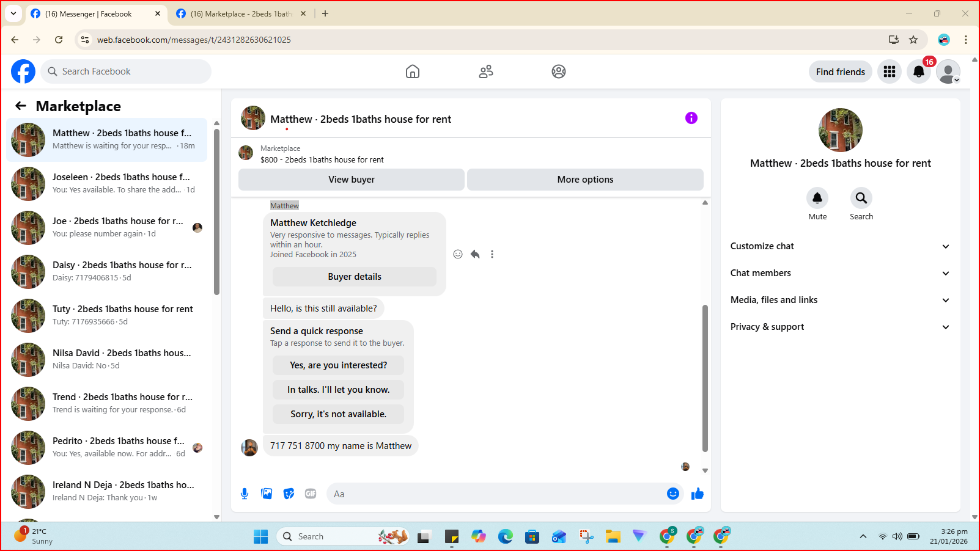Open conversation information purple icon
The height and width of the screenshot is (551, 980).
(x=691, y=118)
